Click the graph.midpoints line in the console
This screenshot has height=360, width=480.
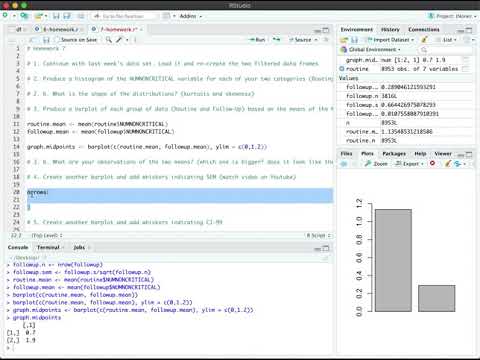pyautogui.click(x=37, y=318)
